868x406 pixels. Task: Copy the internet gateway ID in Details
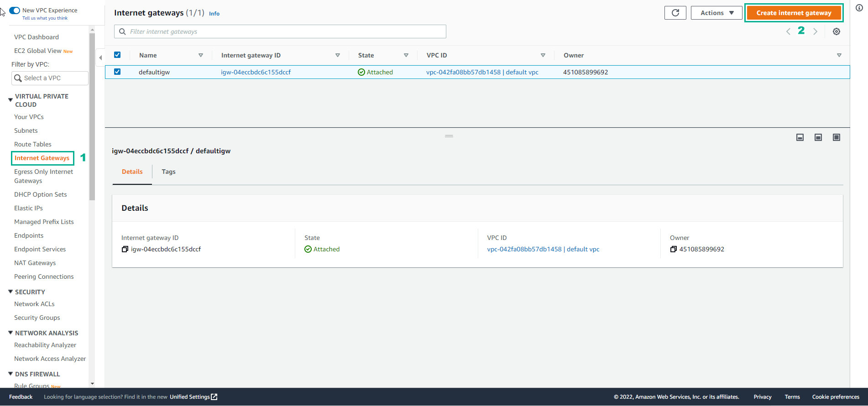click(125, 249)
